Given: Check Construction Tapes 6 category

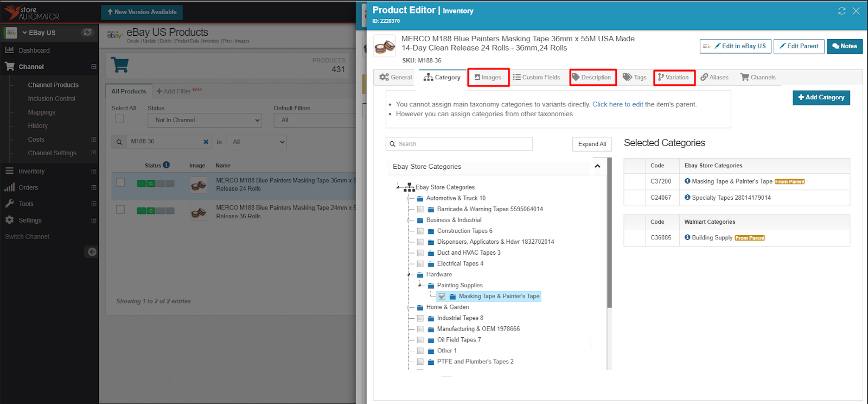Looking at the screenshot, I should coord(420,231).
